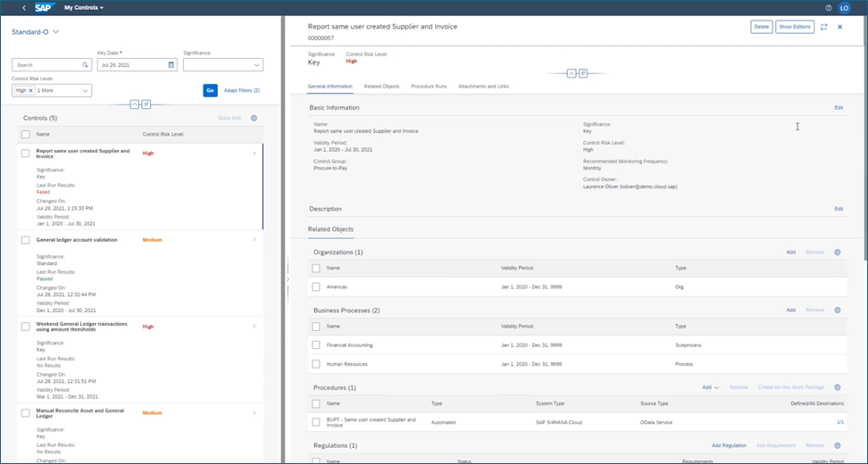Select all controls header checkbox

click(26, 135)
